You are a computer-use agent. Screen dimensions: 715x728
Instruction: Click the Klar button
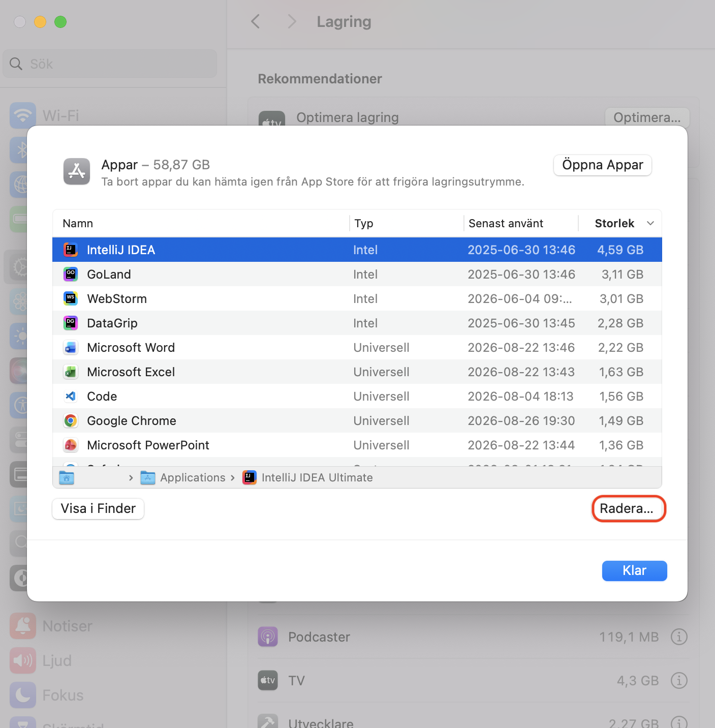[634, 570]
